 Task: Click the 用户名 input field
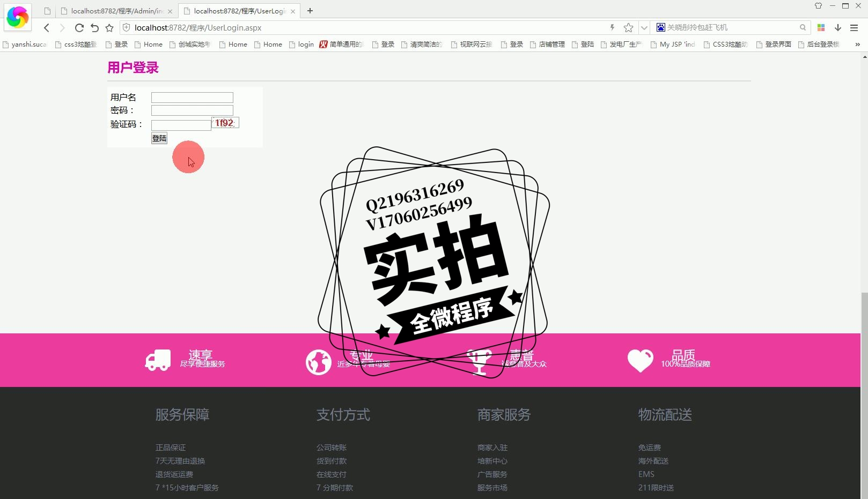point(192,98)
